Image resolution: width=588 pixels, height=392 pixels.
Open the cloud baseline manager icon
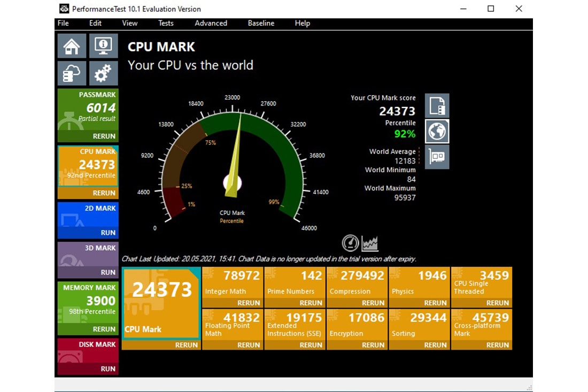(x=72, y=73)
